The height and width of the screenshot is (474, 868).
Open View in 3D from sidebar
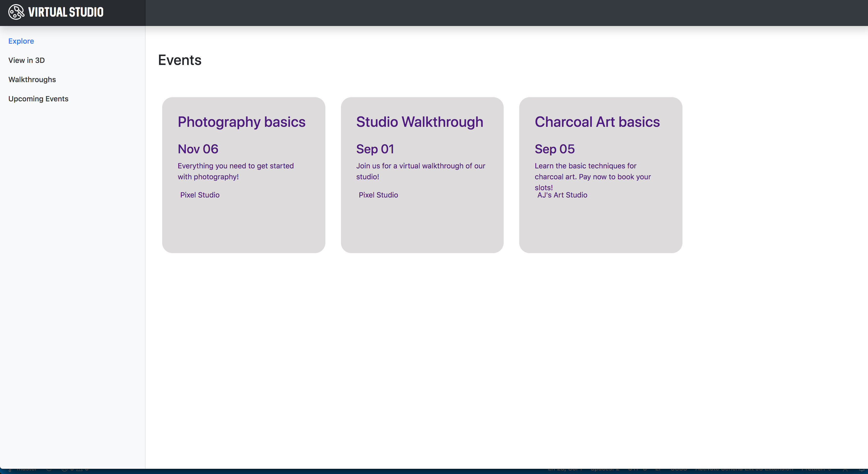point(26,60)
